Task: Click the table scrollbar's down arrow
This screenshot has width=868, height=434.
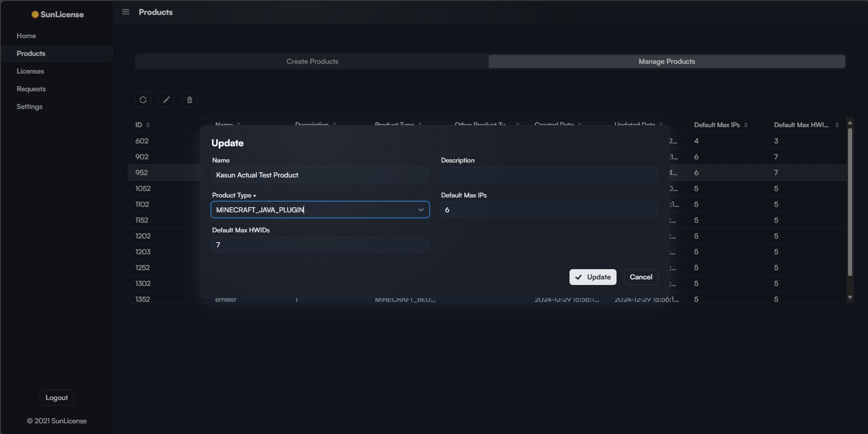Action: point(850,297)
